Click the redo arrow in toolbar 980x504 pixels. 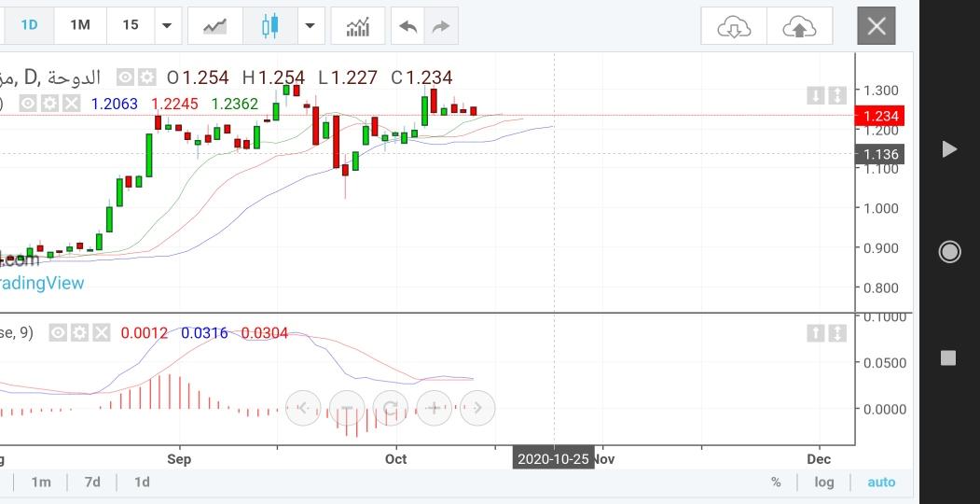coord(441,26)
